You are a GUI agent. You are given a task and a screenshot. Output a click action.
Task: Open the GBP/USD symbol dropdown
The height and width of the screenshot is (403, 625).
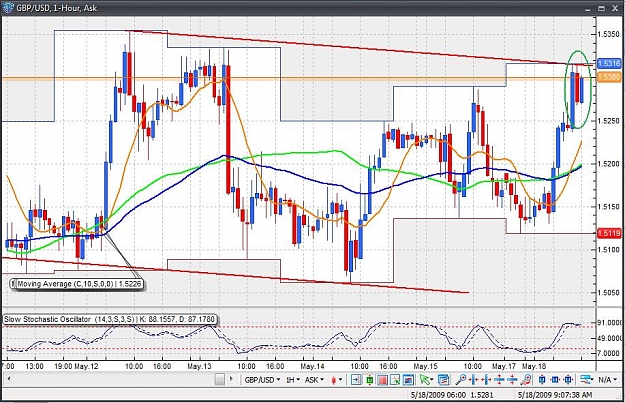262,379
